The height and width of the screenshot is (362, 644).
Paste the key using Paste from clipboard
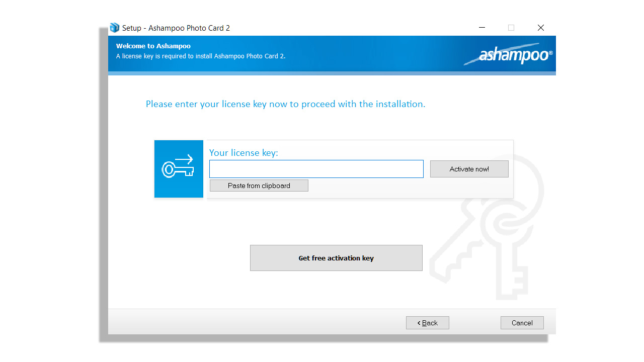click(x=259, y=186)
